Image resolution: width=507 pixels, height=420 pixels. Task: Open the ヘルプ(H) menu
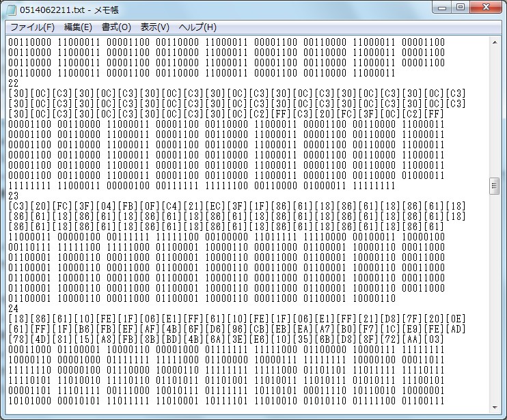pyautogui.click(x=197, y=27)
